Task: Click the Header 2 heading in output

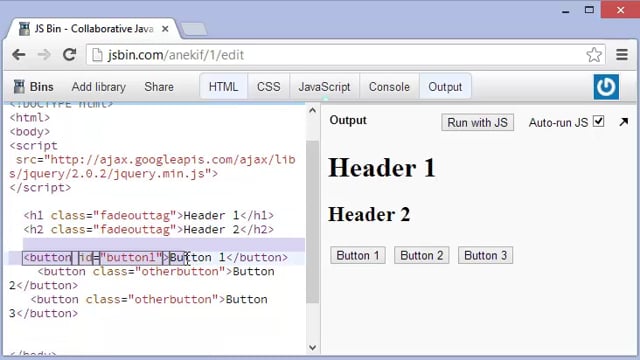Action: [x=369, y=214]
